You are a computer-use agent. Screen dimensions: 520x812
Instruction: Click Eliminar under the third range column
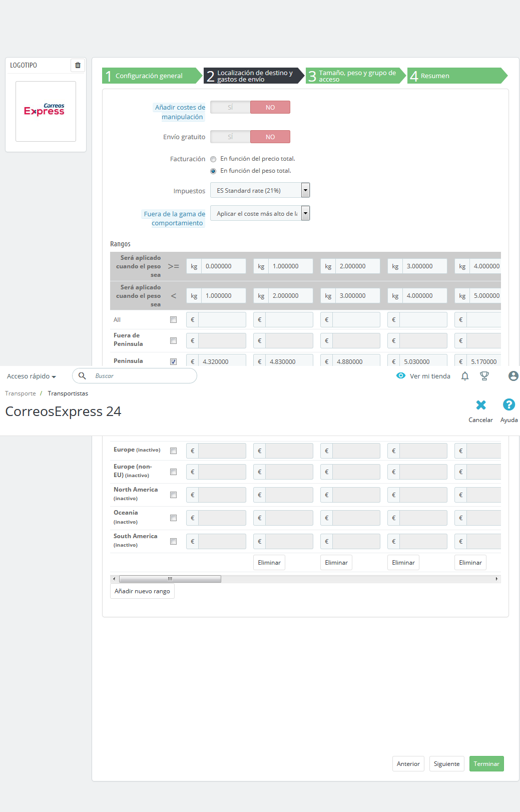[x=336, y=563]
